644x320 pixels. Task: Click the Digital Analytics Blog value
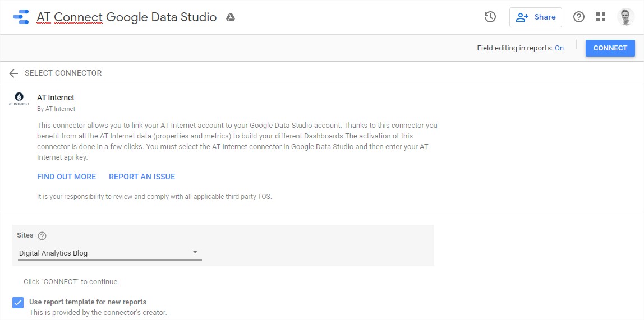coord(53,253)
